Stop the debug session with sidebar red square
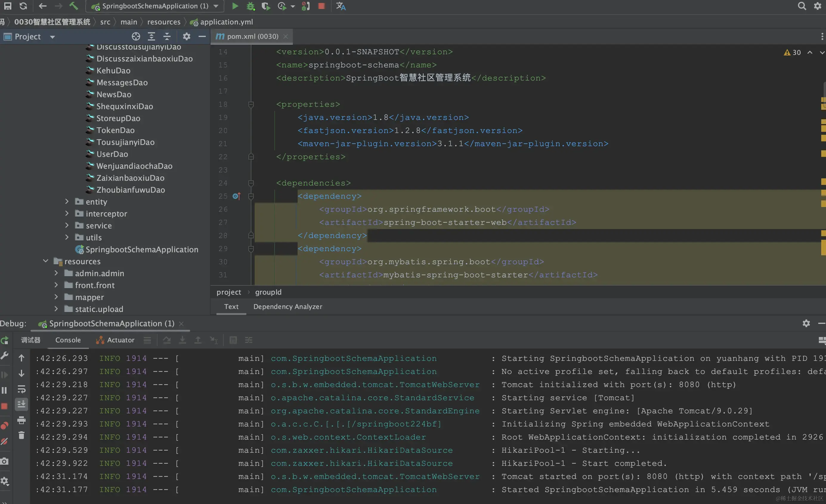The width and height of the screenshot is (826, 504). (4, 406)
